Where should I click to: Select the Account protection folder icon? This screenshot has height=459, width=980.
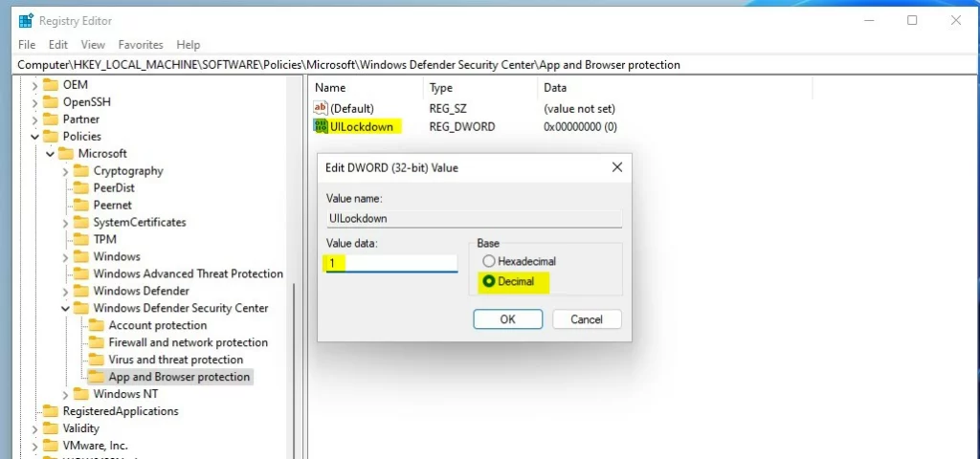point(97,325)
